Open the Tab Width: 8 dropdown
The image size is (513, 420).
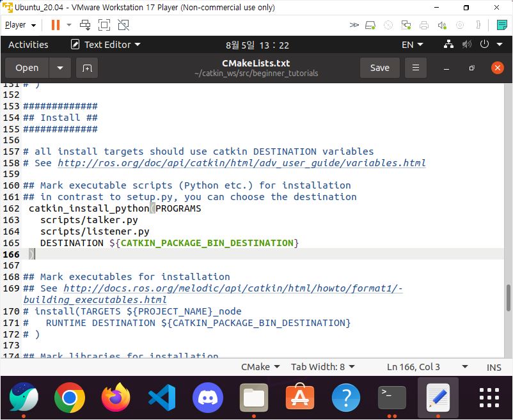coord(323,367)
